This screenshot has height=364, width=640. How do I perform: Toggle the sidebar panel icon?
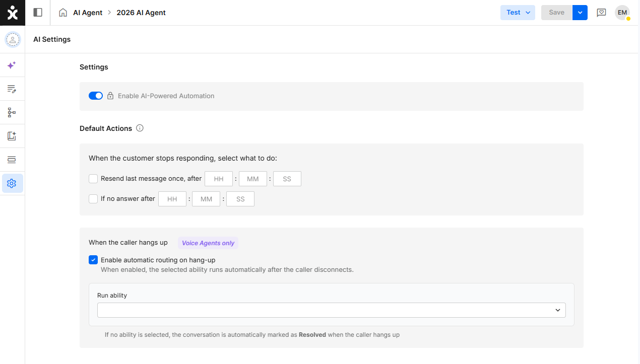coord(38,13)
